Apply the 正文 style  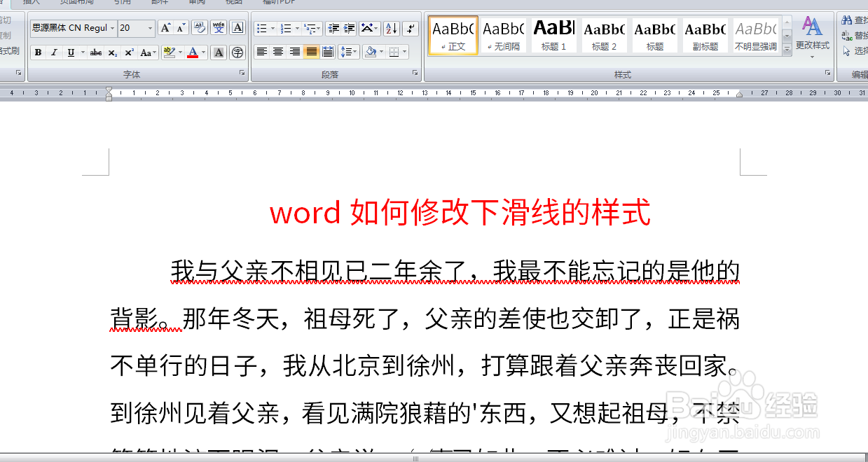(x=453, y=36)
